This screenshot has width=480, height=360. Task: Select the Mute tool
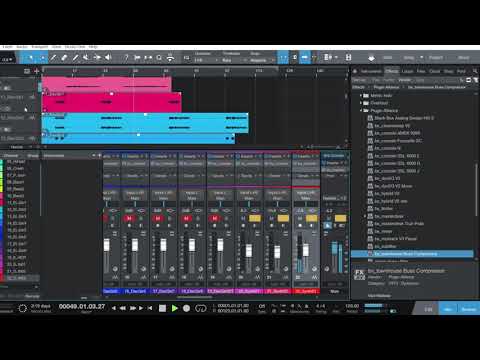[86, 58]
